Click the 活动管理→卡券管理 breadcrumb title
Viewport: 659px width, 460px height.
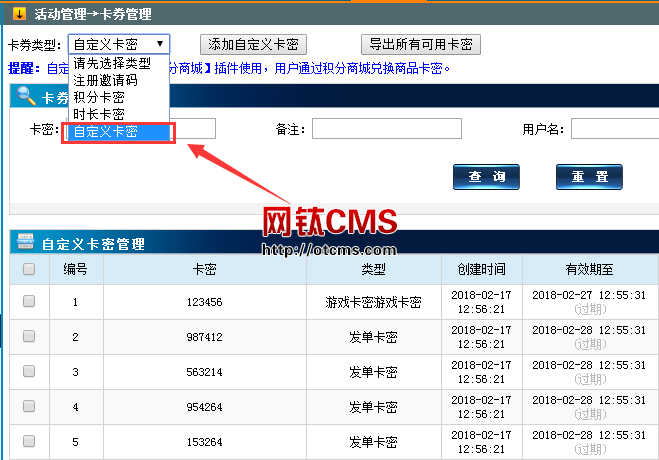[x=93, y=14]
